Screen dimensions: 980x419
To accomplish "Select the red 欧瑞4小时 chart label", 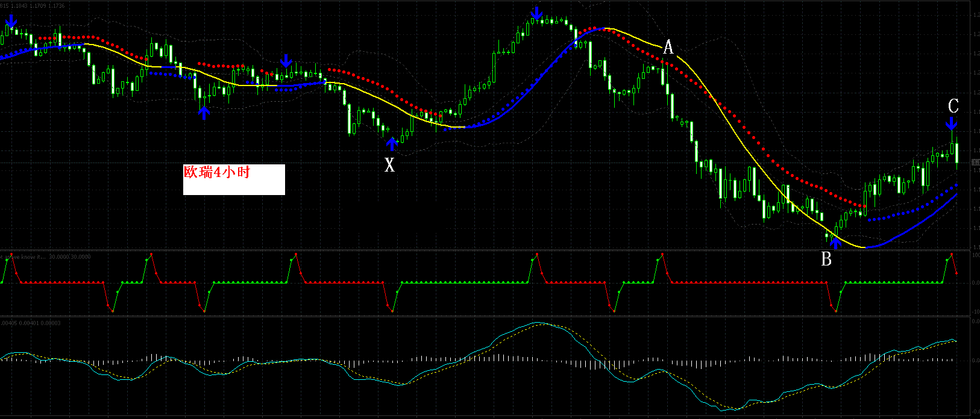I will [x=216, y=173].
